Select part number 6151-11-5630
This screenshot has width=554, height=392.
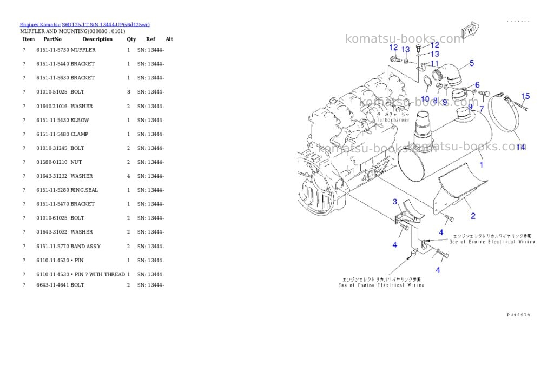pyautogui.click(x=52, y=78)
